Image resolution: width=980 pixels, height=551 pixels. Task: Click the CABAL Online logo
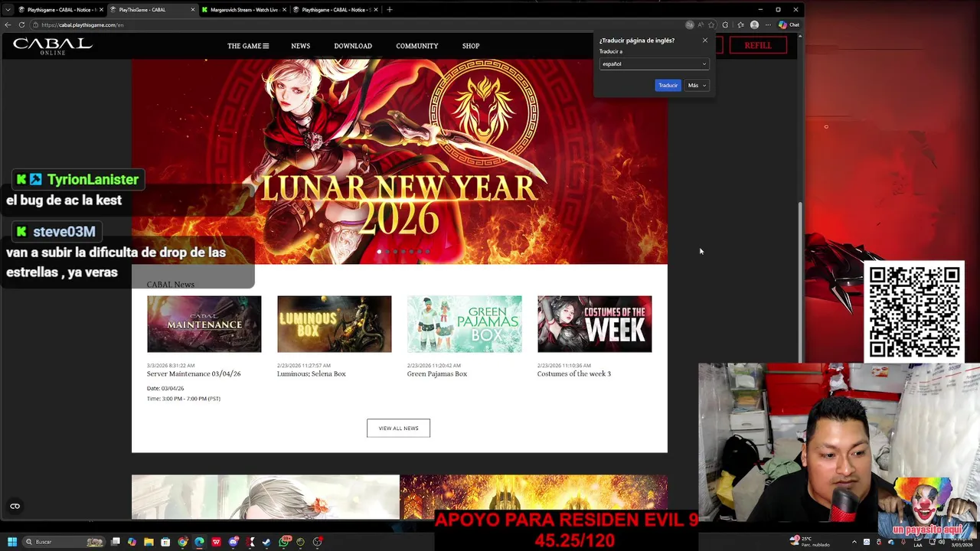coord(52,46)
